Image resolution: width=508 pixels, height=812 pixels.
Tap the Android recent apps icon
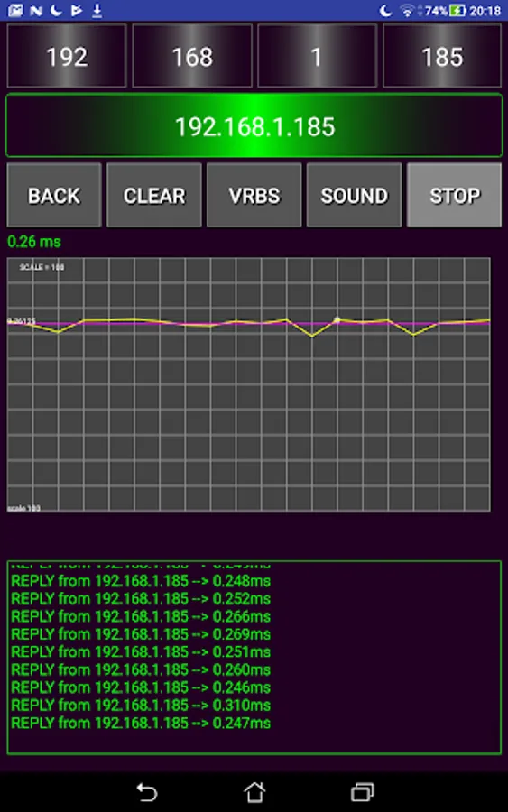click(x=363, y=792)
